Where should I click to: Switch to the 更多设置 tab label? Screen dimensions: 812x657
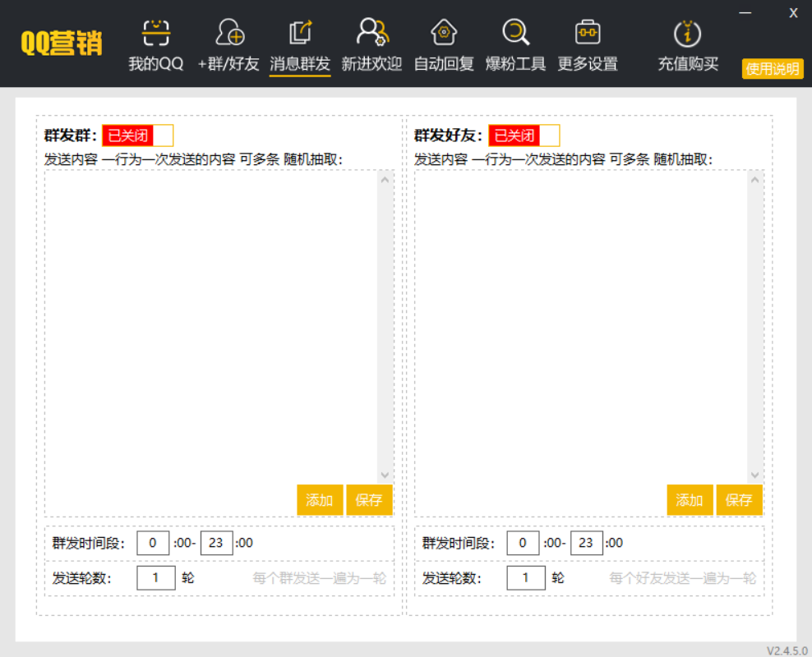pyautogui.click(x=588, y=64)
